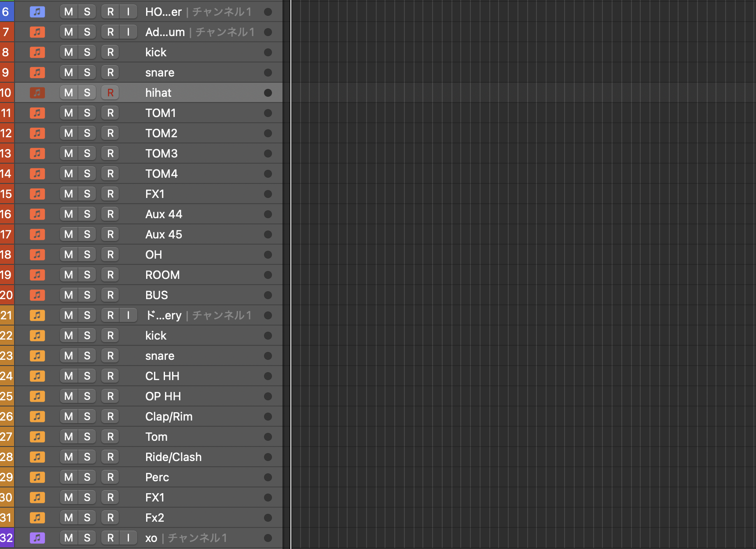Select the Ad...um track name

tap(165, 32)
